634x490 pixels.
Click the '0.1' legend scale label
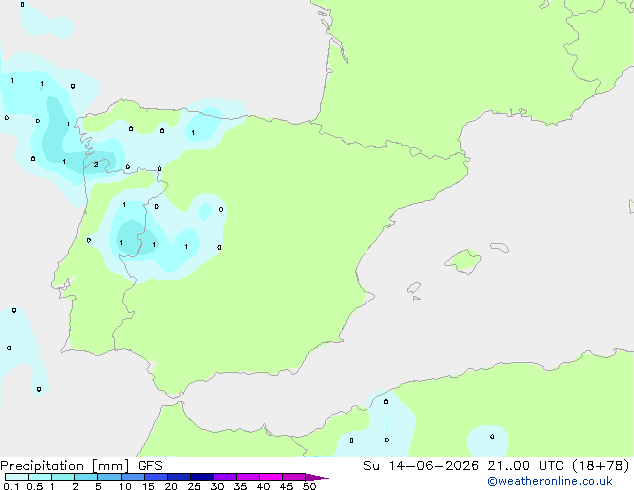(x=11, y=486)
